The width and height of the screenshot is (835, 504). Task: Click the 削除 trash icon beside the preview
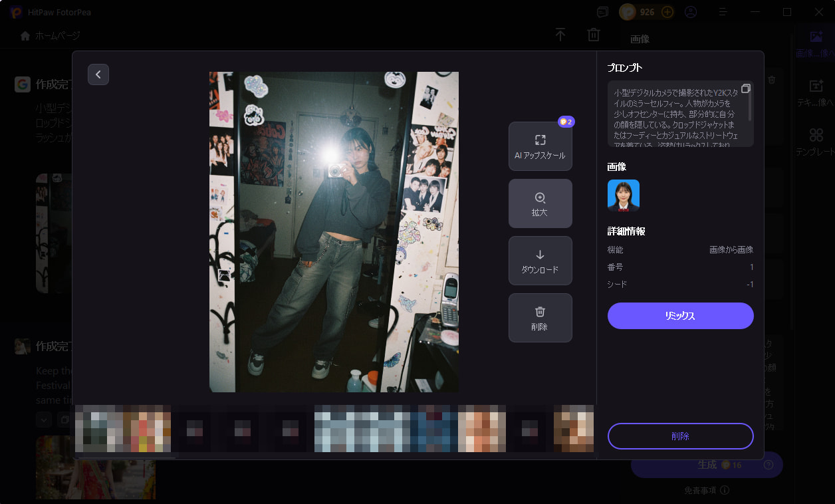tap(540, 311)
